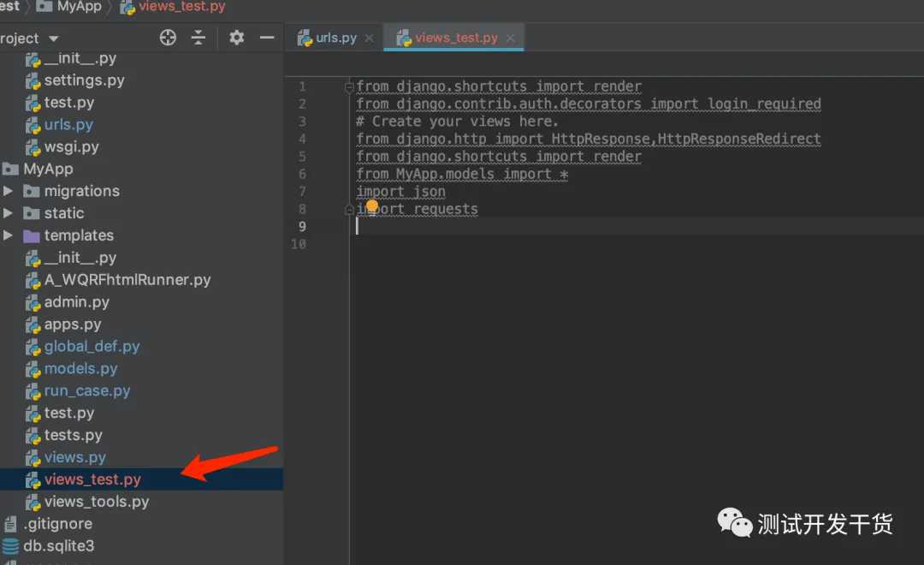This screenshot has width=924, height=565.
Task: Click the locate/select opened file target icon
Action: [168, 38]
